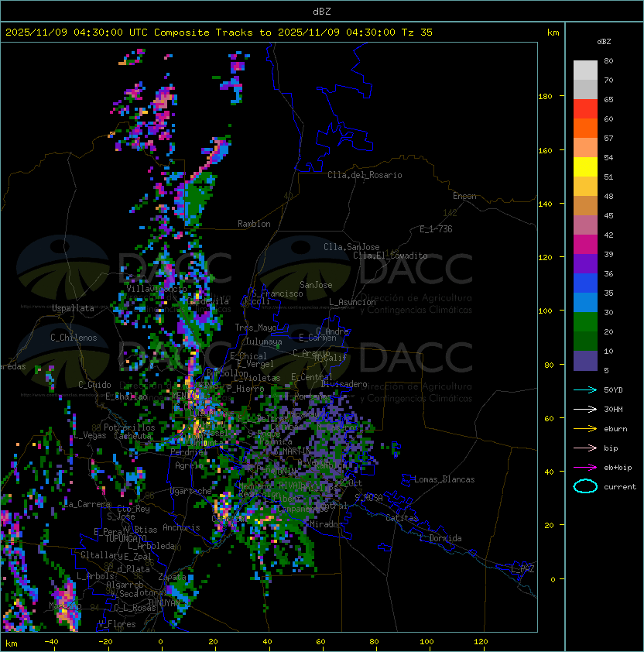Click the '65' value in dBZ legend
The height and width of the screenshot is (652, 644).
608,99
